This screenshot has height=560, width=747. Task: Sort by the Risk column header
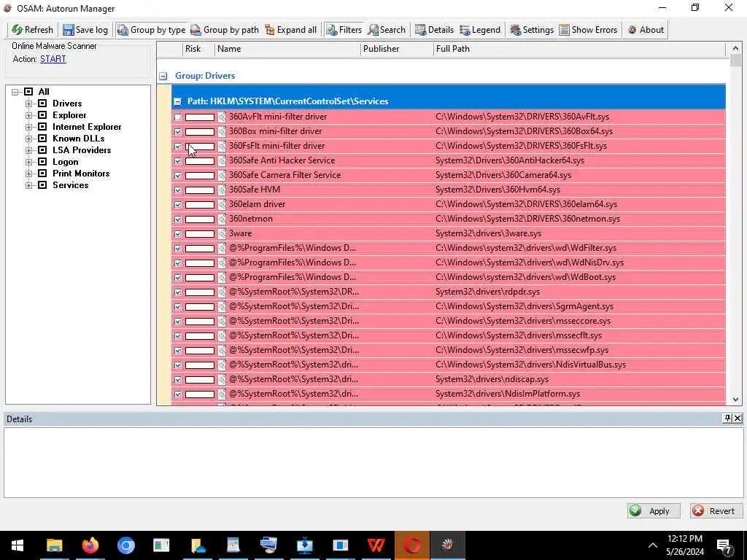click(x=198, y=49)
